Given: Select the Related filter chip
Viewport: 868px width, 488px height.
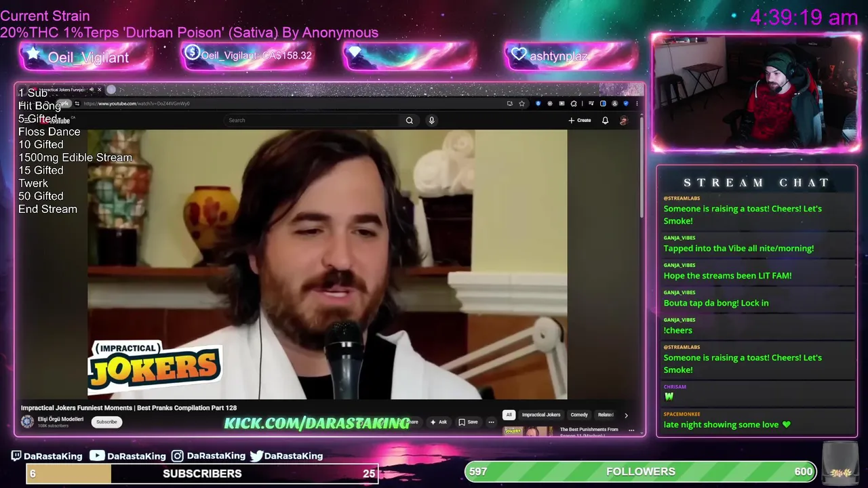Looking at the screenshot, I should 606,415.
